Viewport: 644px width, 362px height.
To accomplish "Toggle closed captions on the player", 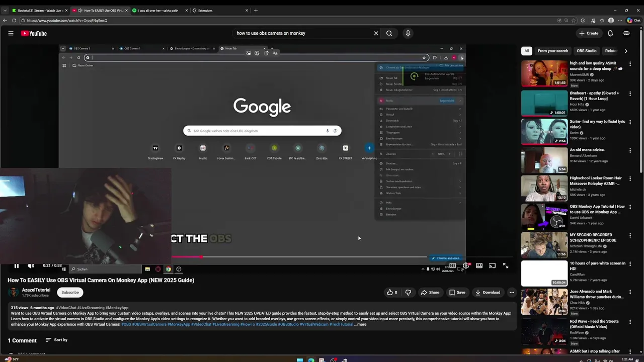I will (452, 266).
